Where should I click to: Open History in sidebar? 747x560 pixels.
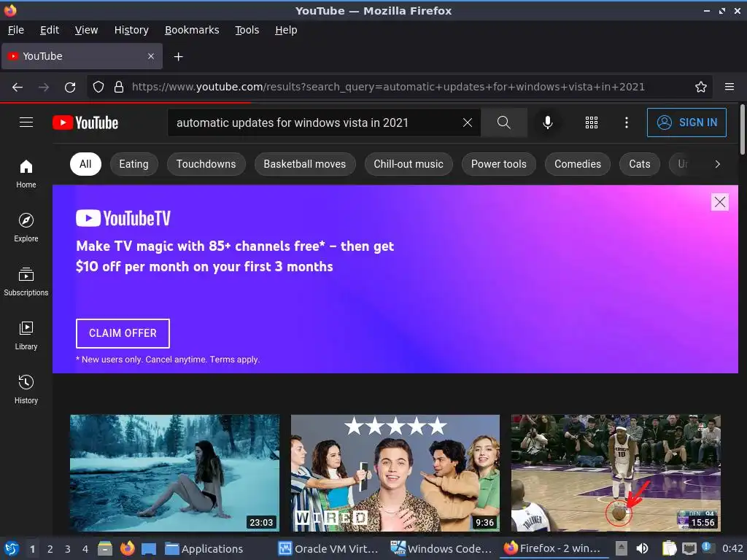(x=26, y=389)
